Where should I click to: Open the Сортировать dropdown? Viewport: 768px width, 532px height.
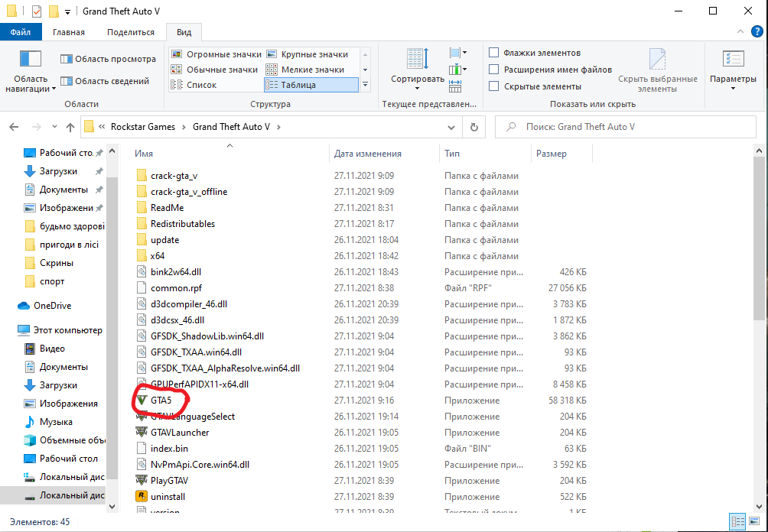coord(418,70)
